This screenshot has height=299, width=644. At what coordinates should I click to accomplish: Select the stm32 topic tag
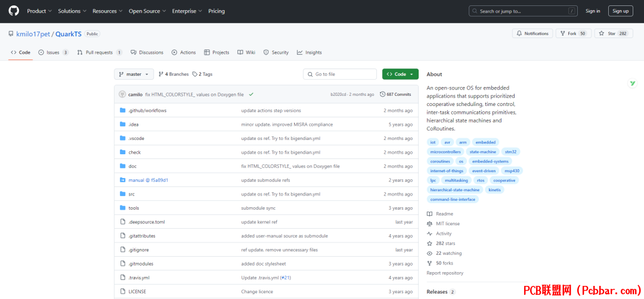pyautogui.click(x=511, y=152)
